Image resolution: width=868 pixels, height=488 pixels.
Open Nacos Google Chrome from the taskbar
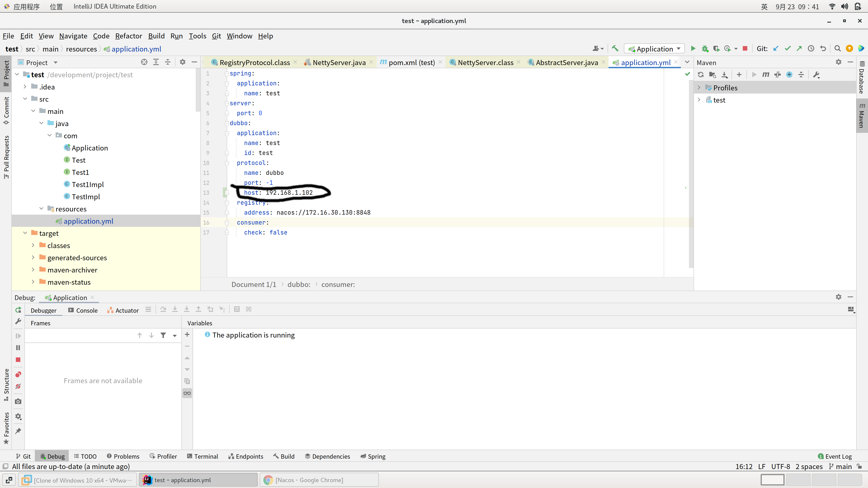(x=319, y=480)
